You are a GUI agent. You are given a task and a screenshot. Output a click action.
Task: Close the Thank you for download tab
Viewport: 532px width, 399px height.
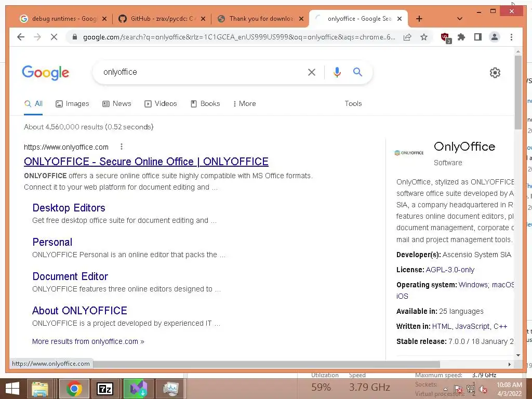tap(301, 19)
